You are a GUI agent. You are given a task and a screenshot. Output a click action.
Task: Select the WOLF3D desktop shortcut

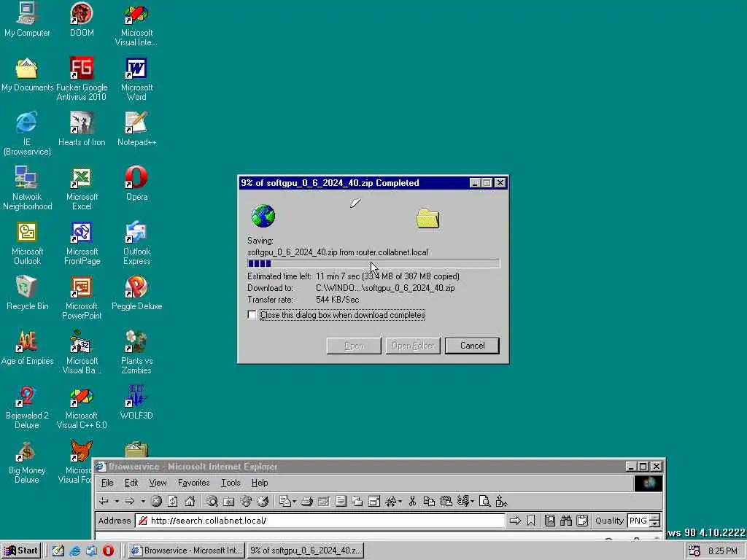pyautogui.click(x=136, y=402)
